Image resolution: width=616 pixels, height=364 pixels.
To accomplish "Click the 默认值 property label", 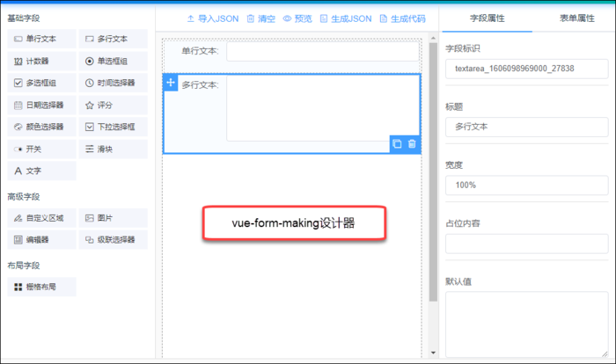I will click(458, 281).
